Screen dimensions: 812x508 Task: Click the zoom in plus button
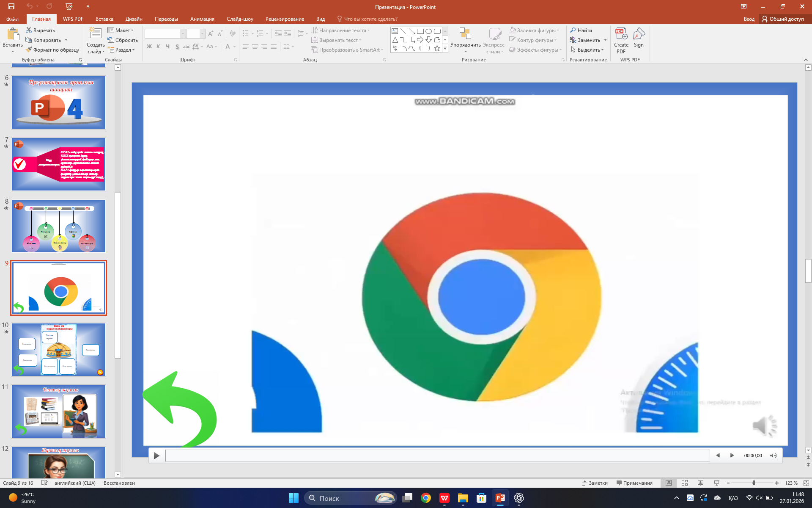(777, 483)
